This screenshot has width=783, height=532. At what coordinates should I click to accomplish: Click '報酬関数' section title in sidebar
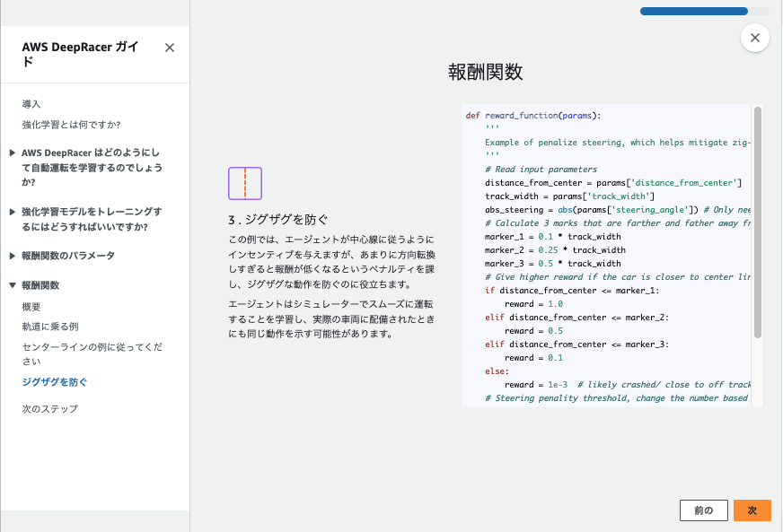point(40,285)
